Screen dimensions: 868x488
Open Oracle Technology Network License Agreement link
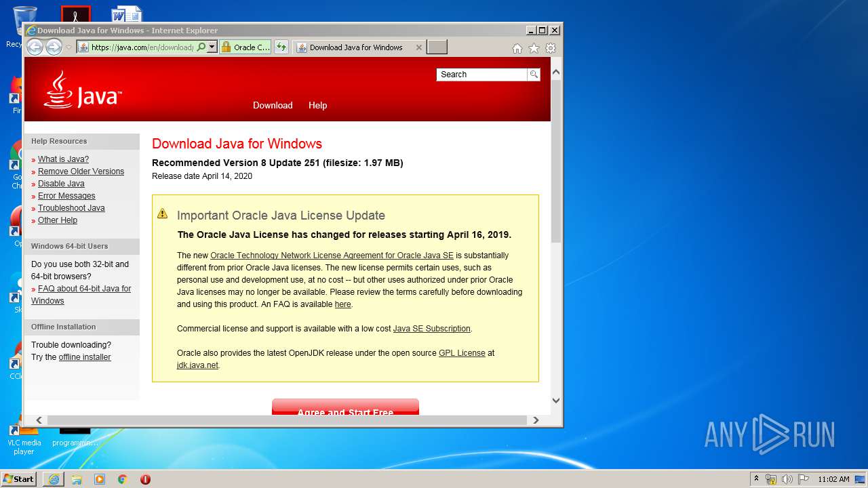tap(332, 256)
